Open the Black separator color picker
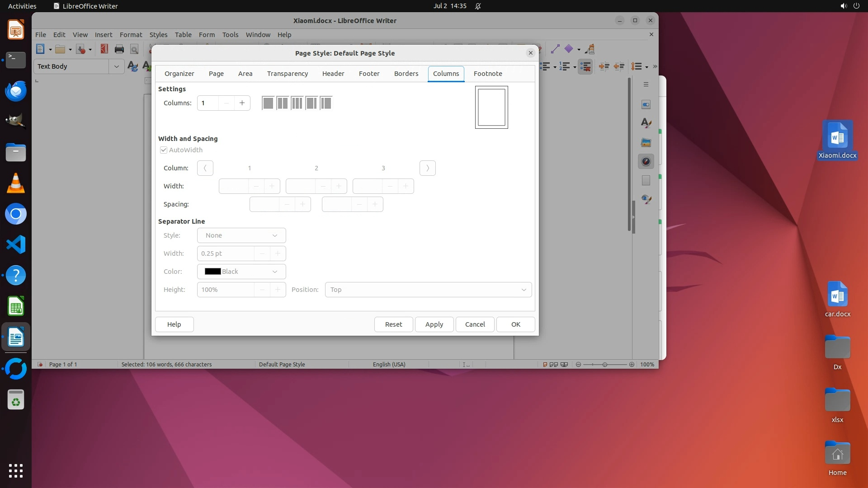Viewport: 868px width, 488px height. [x=241, y=272]
